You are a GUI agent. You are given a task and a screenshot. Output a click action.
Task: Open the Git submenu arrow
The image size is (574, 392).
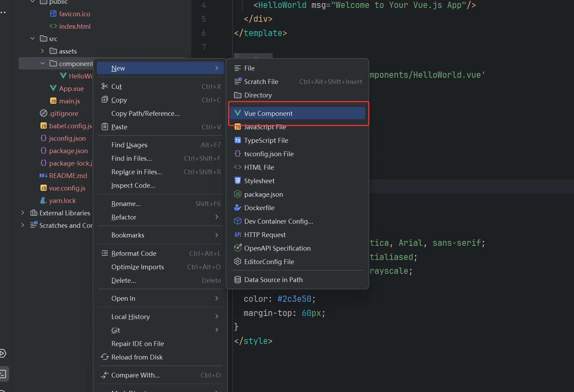click(x=217, y=330)
